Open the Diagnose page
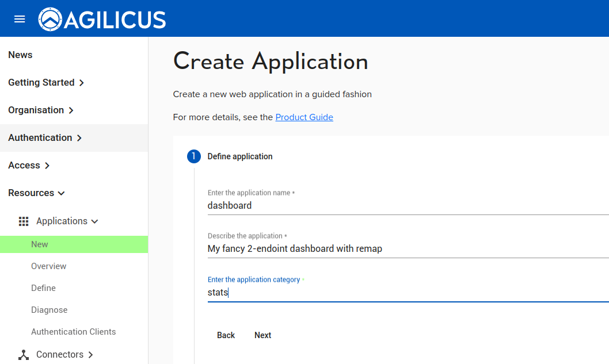 [x=50, y=310]
